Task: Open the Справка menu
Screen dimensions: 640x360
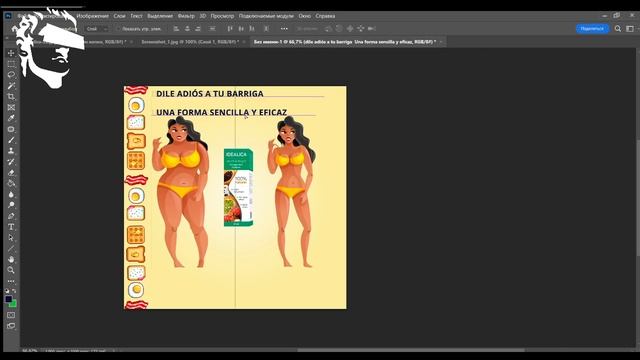Action: tap(325, 16)
